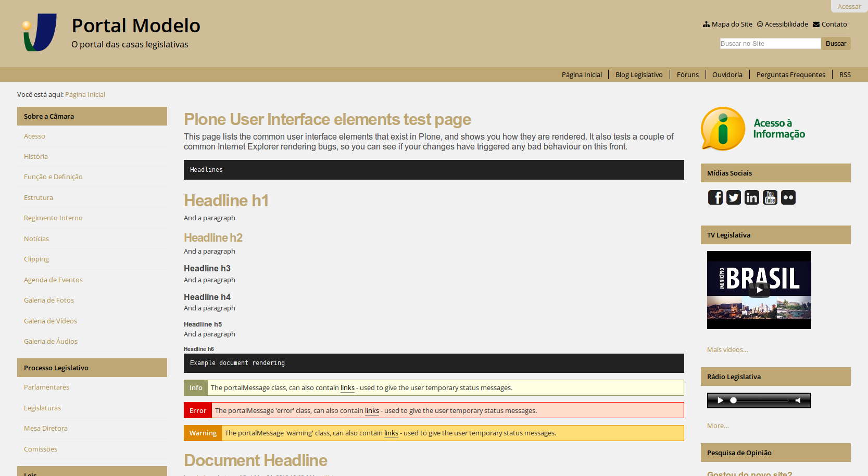This screenshot has width=868, height=476.
Task: Follow the links link in Info message
Action: coord(347,387)
